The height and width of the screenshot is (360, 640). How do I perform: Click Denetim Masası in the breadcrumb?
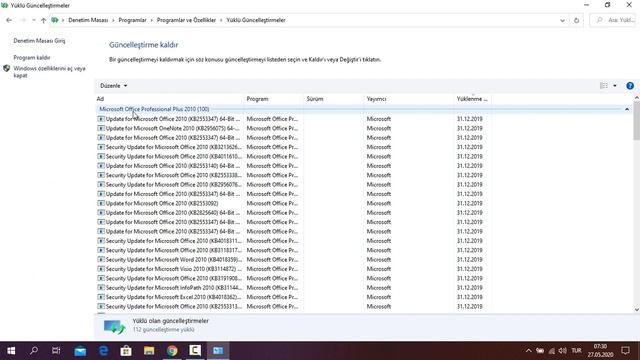click(x=88, y=20)
